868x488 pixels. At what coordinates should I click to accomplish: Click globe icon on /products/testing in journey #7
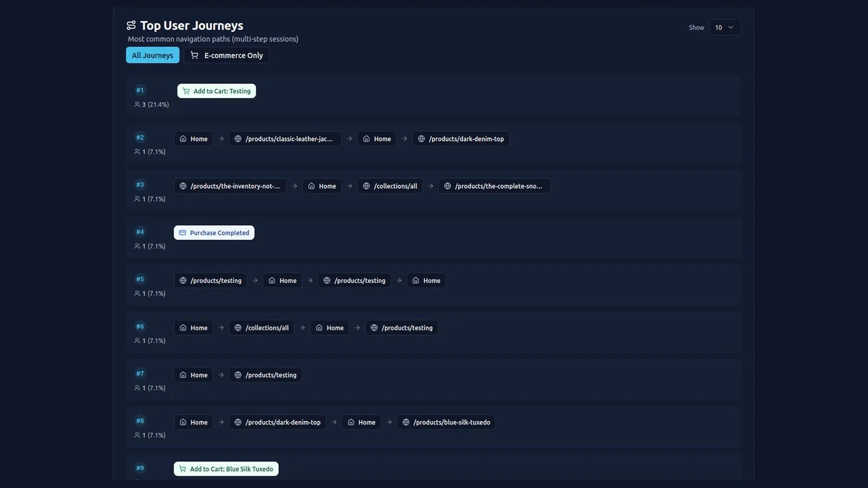pos(238,375)
